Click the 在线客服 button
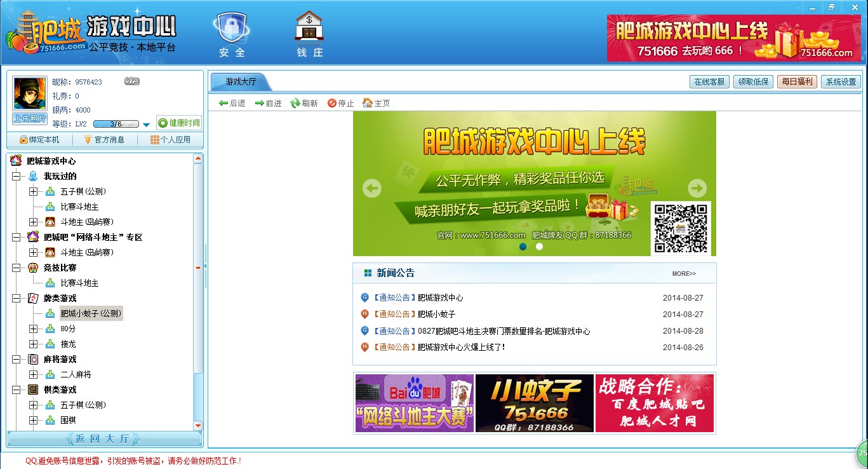This screenshot has height=469, width=868. tap(709, 82)
